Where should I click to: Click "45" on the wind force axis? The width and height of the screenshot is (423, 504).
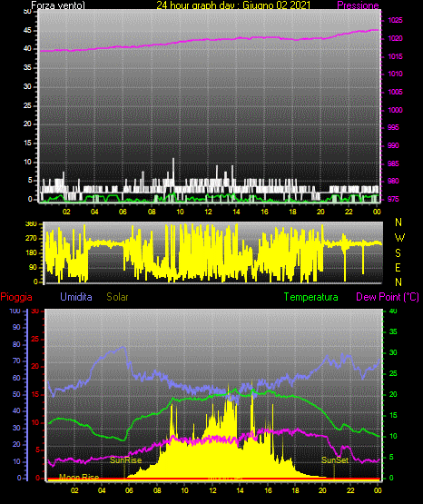point(27,31)
